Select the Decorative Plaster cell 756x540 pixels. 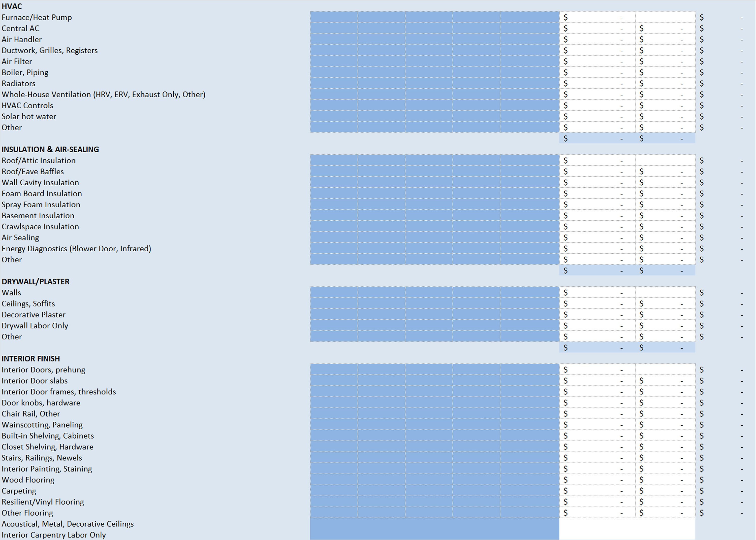pyautogui.click(x=34, y=315)
